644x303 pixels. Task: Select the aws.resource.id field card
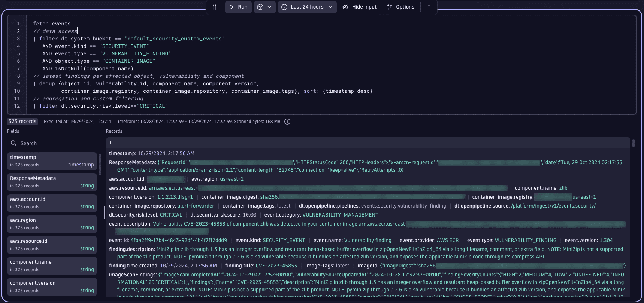52,245
